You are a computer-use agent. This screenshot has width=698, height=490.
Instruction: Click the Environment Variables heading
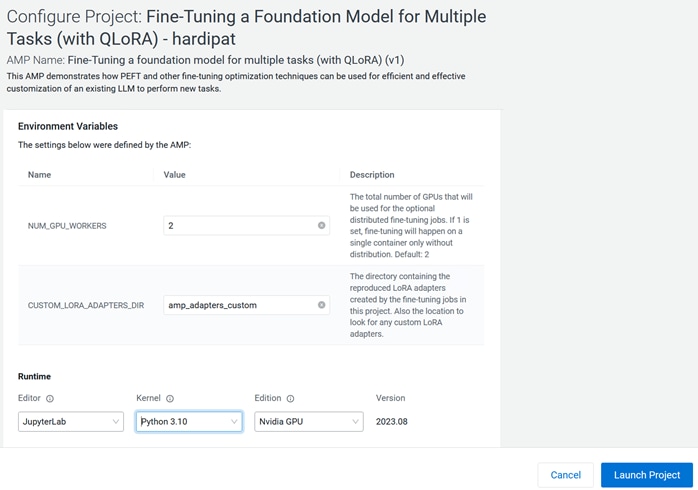tap(68, 126)
